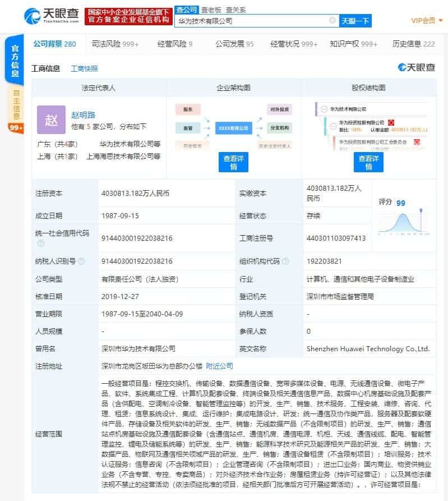Open the 华为技术有限公司等 link under 广东

[130, 144]
